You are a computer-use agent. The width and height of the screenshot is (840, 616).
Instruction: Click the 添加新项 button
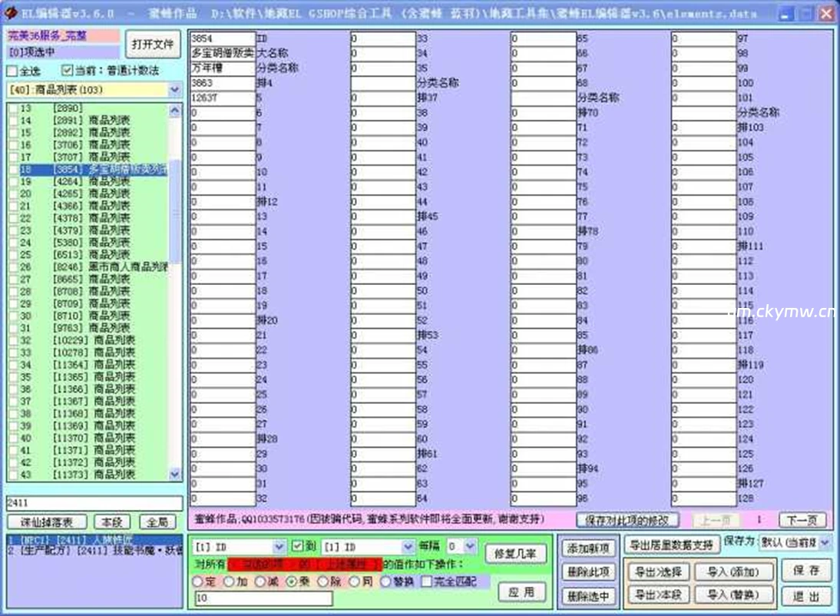pos(588,548)
